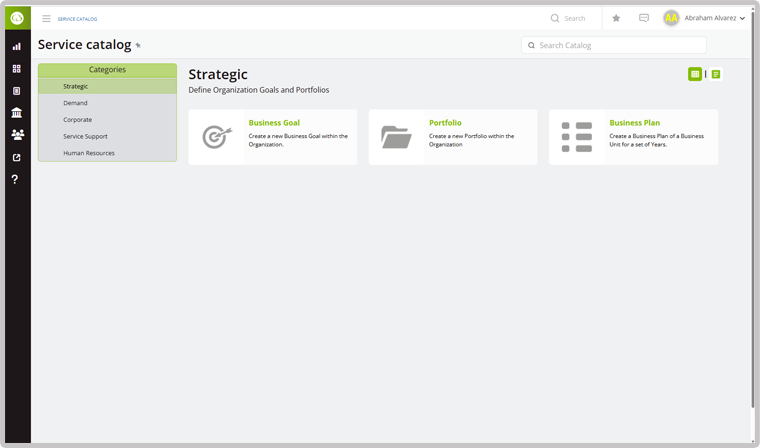Open the chat messages icon in header
Screen dimensions: 760x448
(x=643, y=18)
